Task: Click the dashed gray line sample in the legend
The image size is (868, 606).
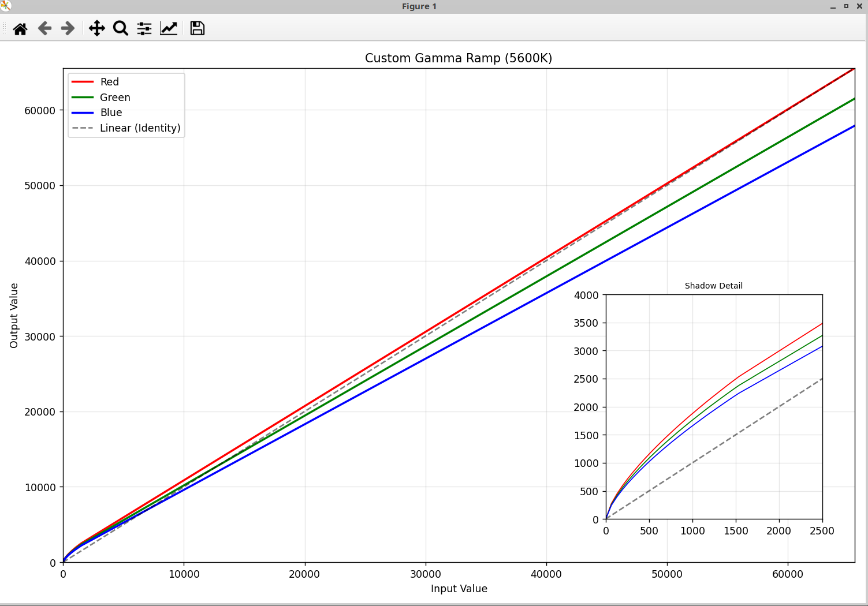Action: [83, 128]
